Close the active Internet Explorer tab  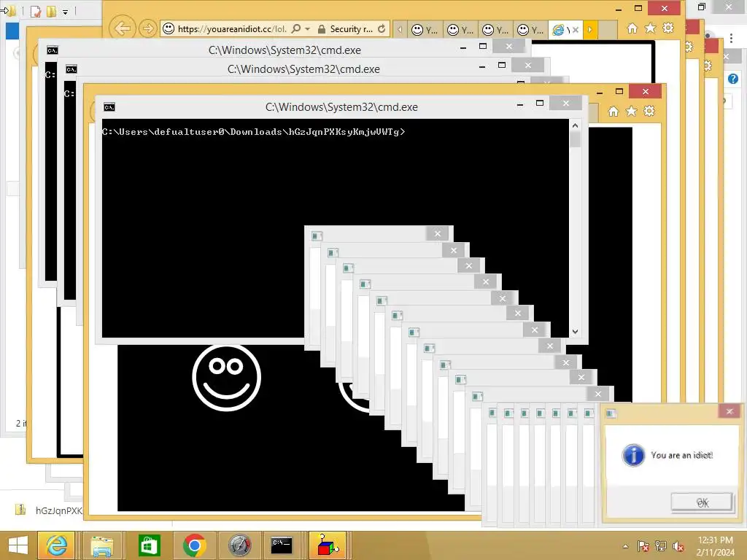tap(576, 29)
